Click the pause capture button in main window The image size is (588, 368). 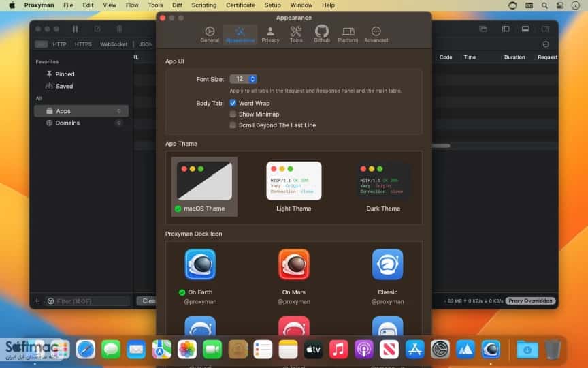point(75,29)
